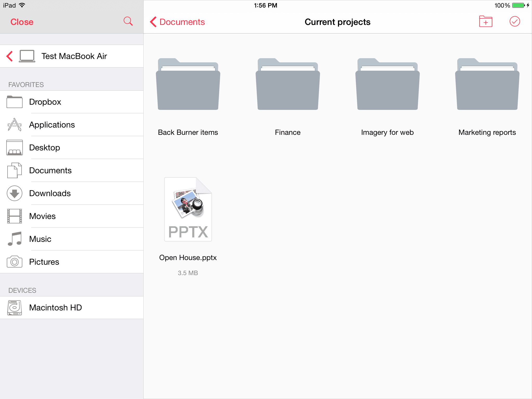Screen dimensions: 532x399
Task: Tap the Wi-Fi icon in status bar
Action: pyautogui.click(x=22, y=5)
